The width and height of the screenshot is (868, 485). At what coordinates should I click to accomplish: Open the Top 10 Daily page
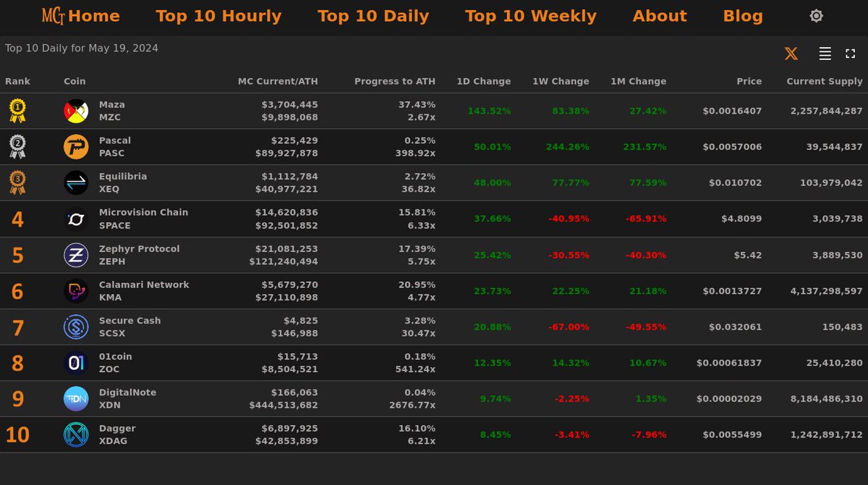click(373, 16)
